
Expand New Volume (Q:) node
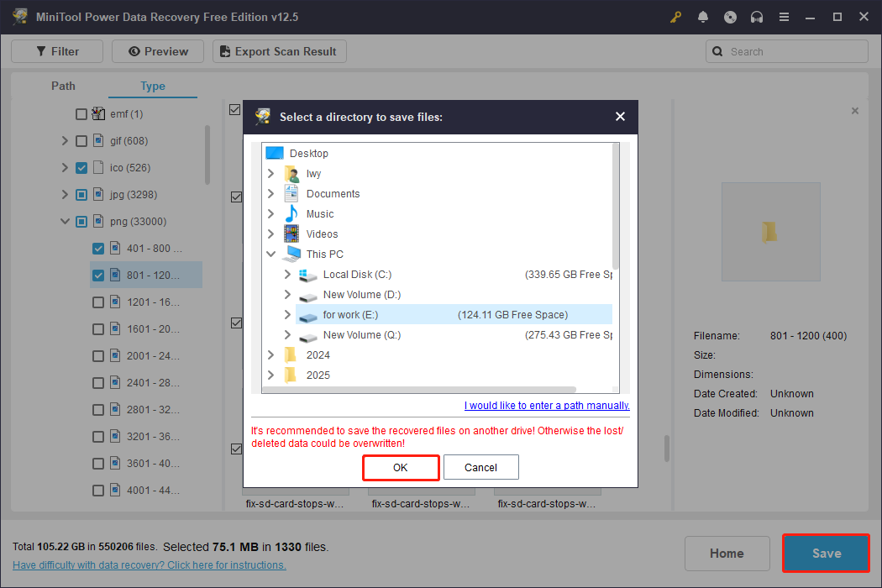(287, 335)
